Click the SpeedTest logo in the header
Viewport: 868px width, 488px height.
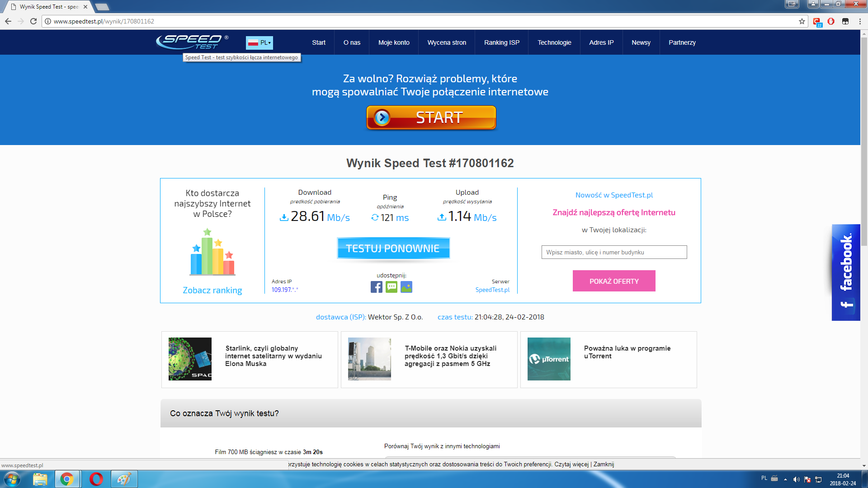coord(192,42)
